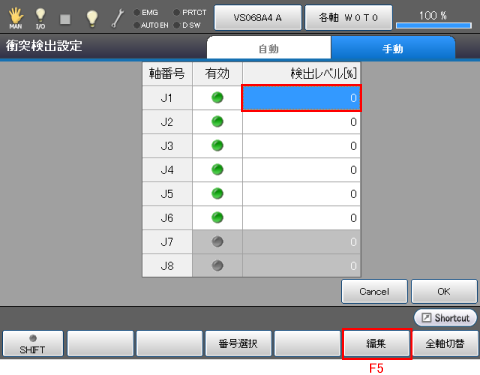The height and width of the screenshot is (375, 480).
Task: Click the J2 axis number cell
Action: 167,122
